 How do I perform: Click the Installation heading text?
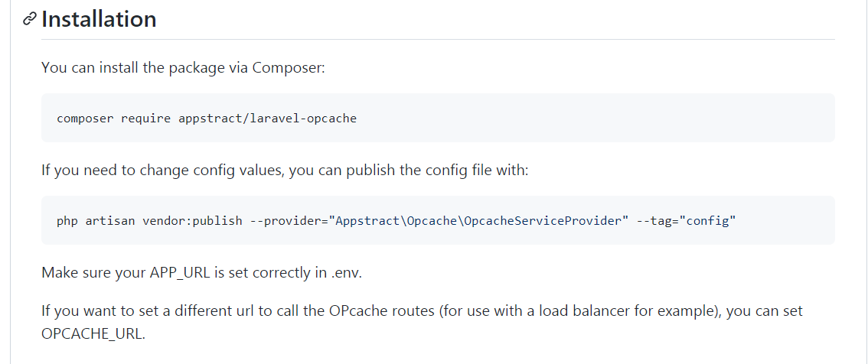[x=99, y=19]
